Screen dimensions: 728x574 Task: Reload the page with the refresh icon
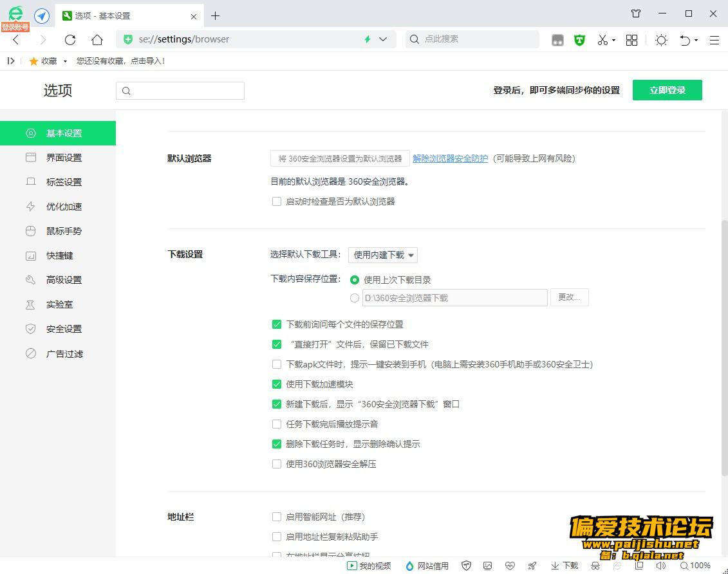70,40
